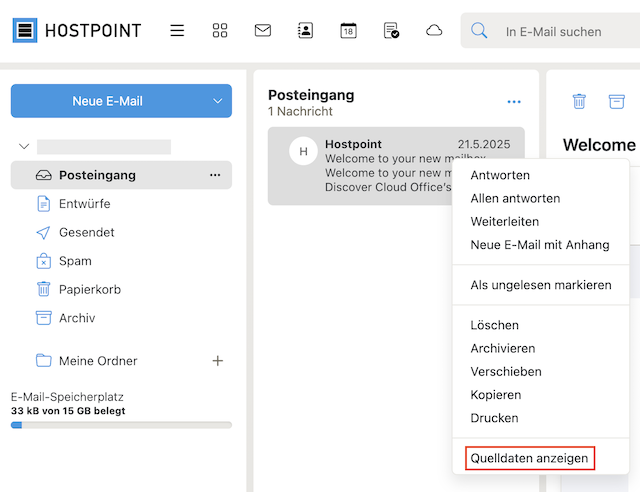Open the cloud drive icon
This screenshot has height=492, width=640.
[x=434, y=31]
